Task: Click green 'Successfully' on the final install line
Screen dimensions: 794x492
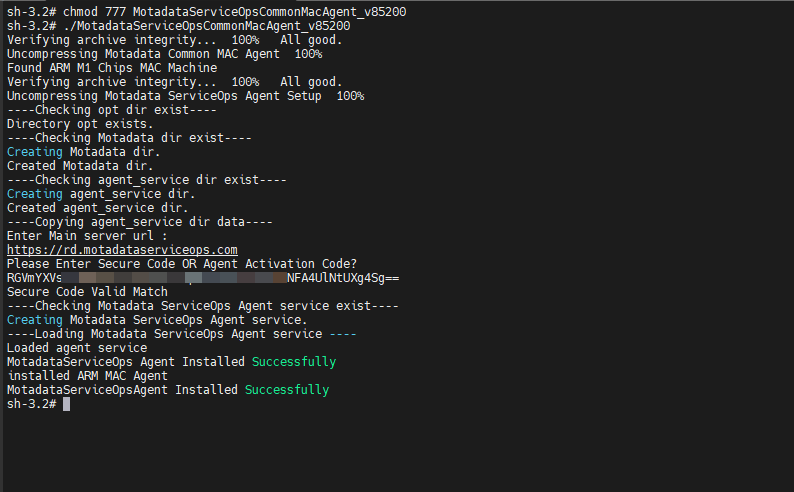Action: [x=286, y=390]
